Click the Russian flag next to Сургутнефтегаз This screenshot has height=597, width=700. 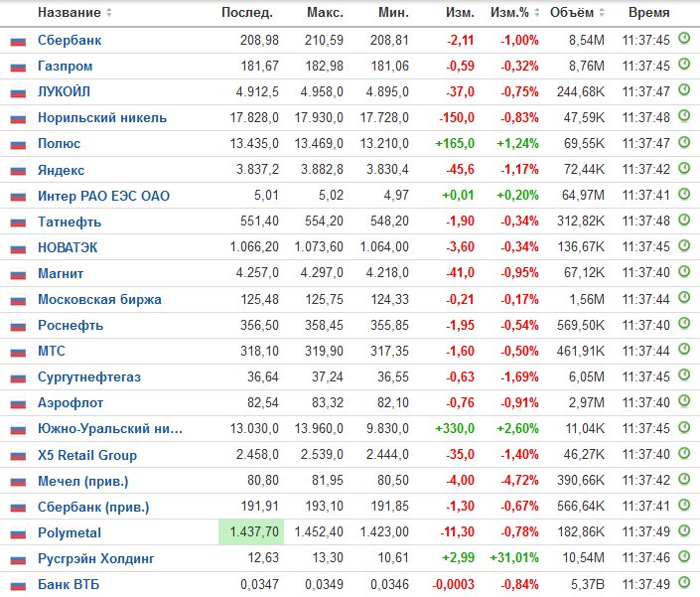18,378
